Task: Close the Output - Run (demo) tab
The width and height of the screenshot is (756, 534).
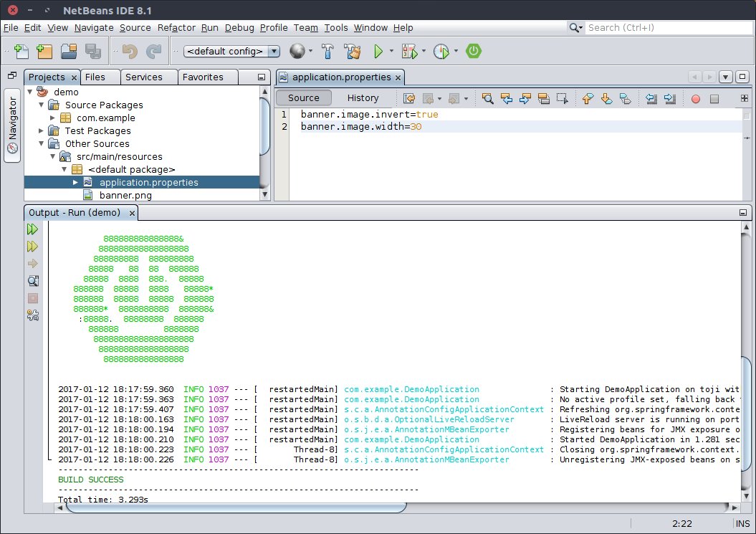Action: click(x=132, y=213)
